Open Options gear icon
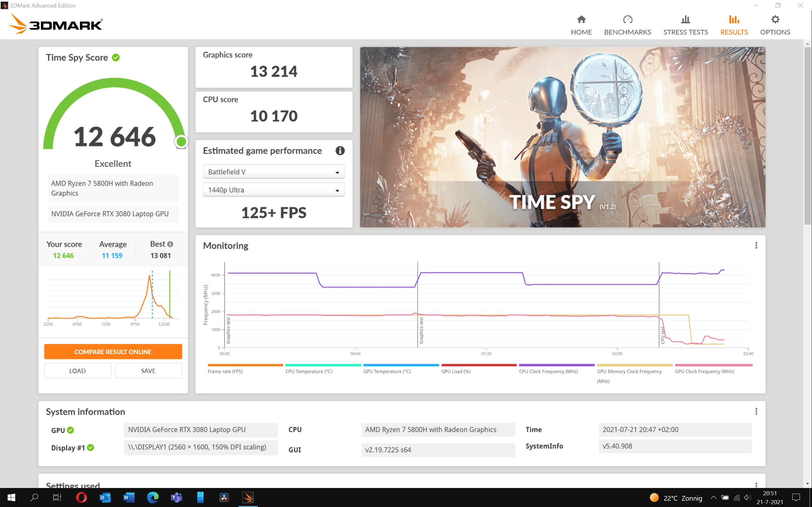The image size is (812, 507). (x=775, y=20)
